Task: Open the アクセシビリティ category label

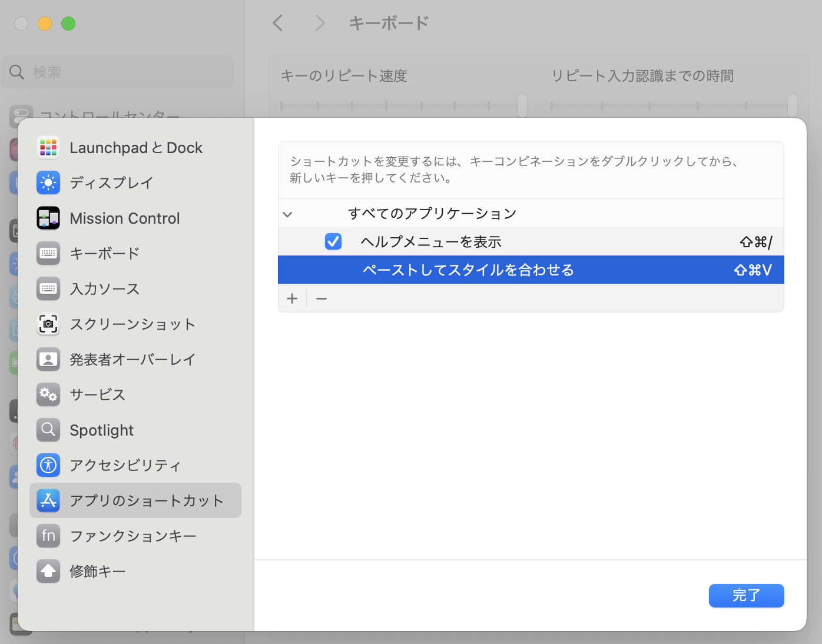Action: (125, 466)
